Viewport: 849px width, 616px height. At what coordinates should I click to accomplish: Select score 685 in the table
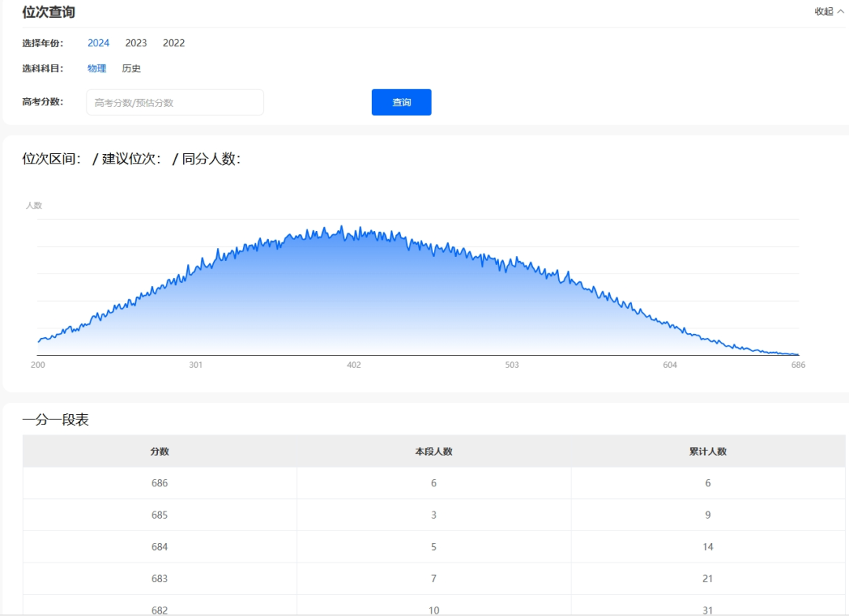tap(160, 515)
